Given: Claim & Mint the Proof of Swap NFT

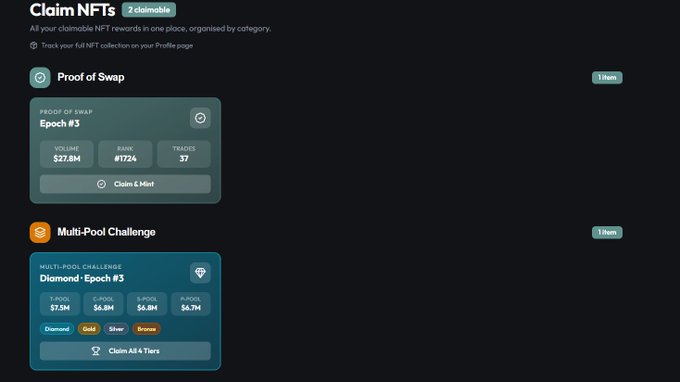Looking at the screenshot, I should [125, 184].
